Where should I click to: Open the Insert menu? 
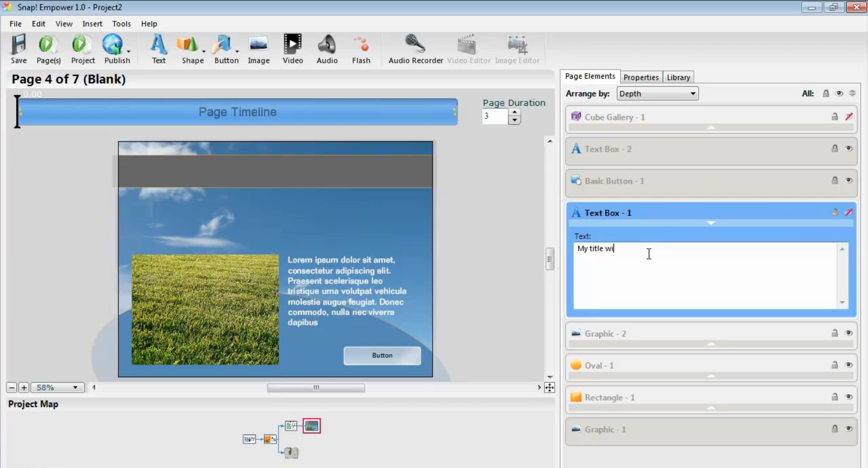[x=92, y=24]
